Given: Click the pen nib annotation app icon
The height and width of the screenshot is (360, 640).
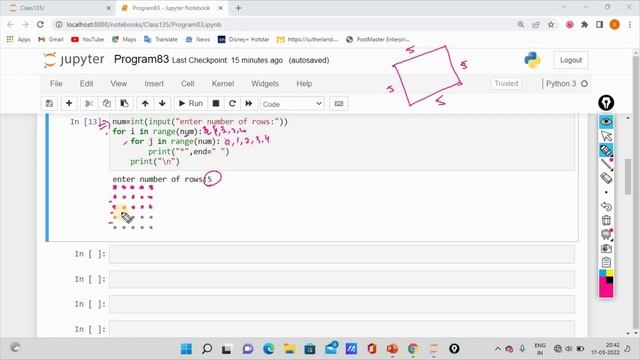Looking at the screenshot, I should pyautogui.click(x=606, y=102).
